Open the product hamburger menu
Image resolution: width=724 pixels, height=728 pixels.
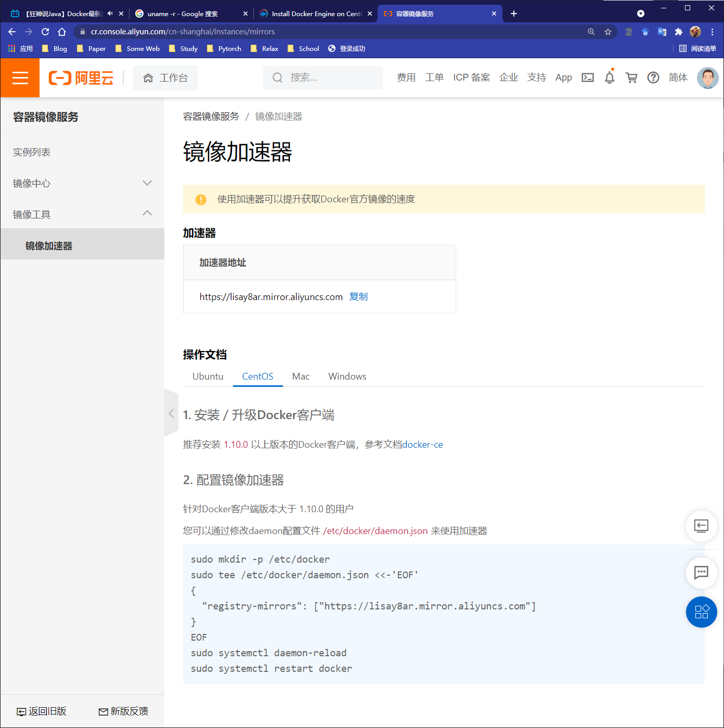(20, 77)
